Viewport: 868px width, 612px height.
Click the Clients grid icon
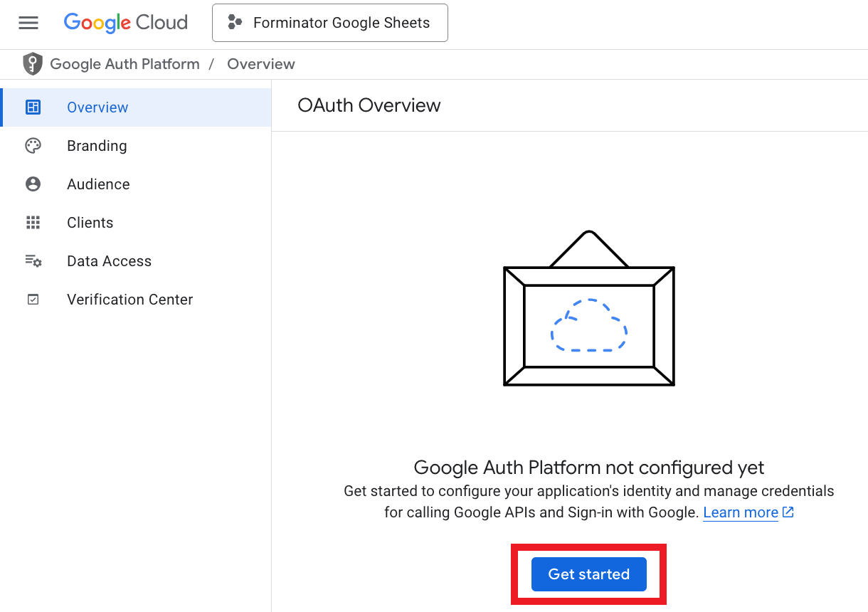[x=33, y=223]
